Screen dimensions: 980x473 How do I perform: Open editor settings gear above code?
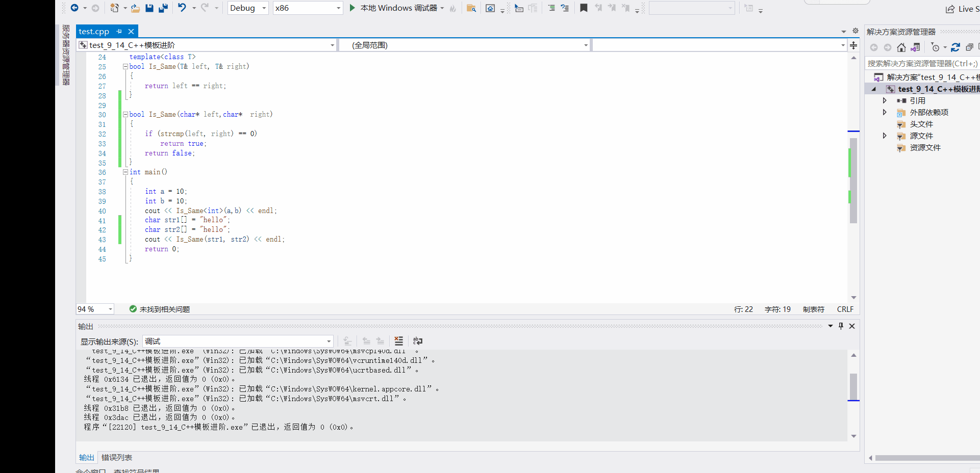(856, 31)
